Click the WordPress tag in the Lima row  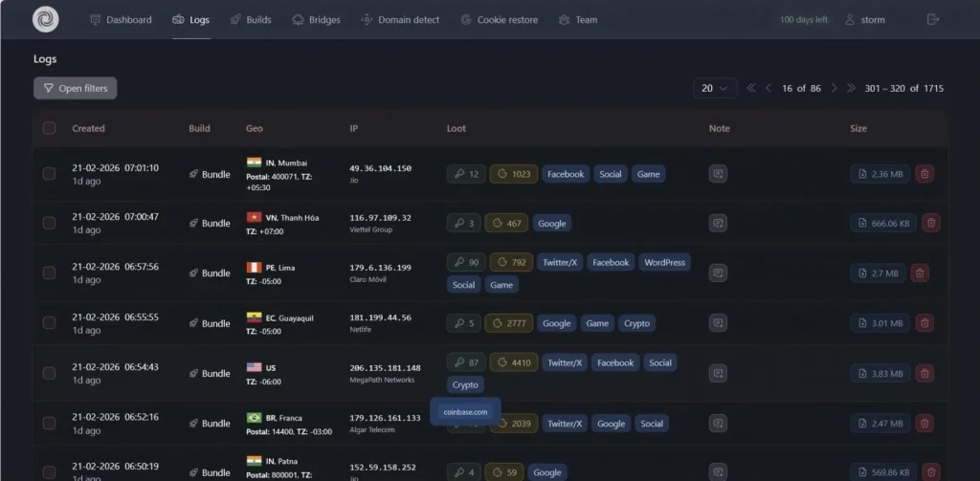click(664, 262)
